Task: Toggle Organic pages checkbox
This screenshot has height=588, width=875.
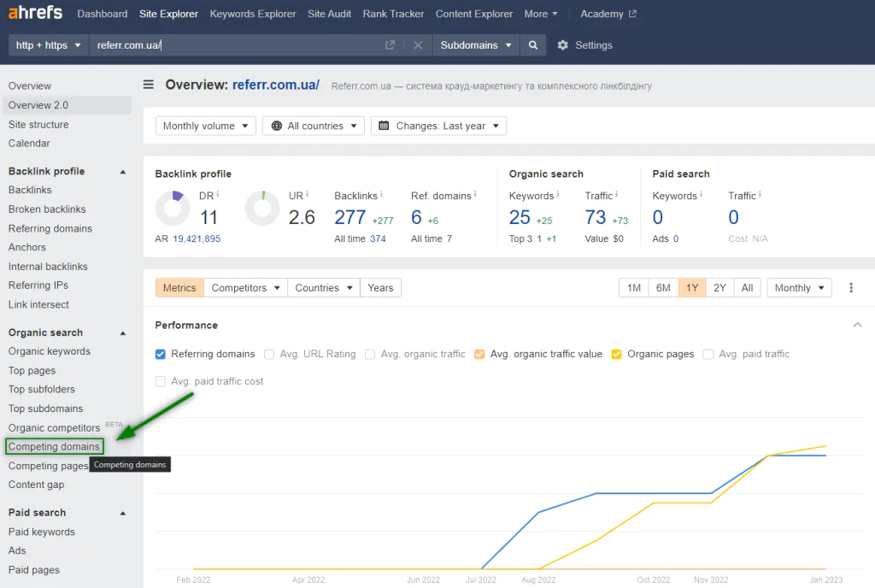Action: (x=617, y=354)
